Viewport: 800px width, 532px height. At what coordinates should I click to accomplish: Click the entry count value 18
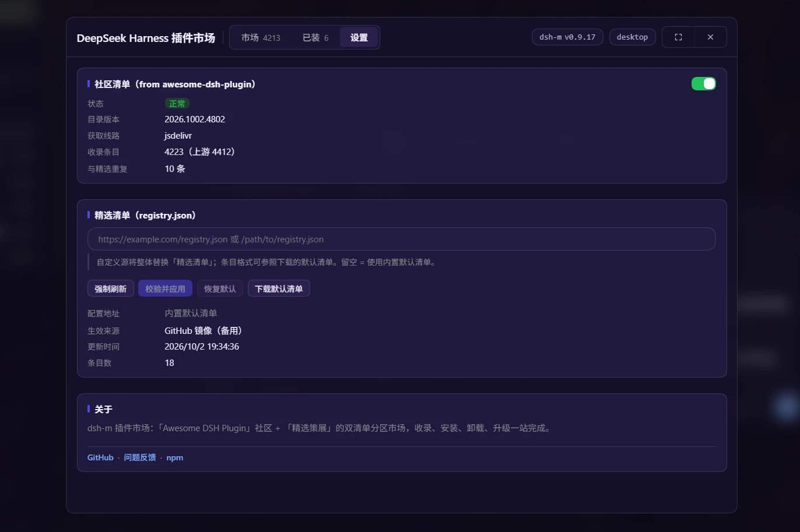(x=170, y=362)
